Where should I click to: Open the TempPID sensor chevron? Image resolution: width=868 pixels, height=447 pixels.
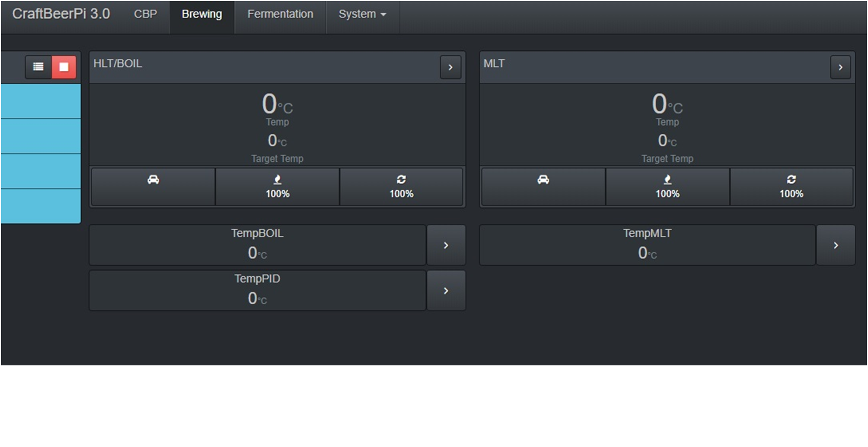[446, 290]
